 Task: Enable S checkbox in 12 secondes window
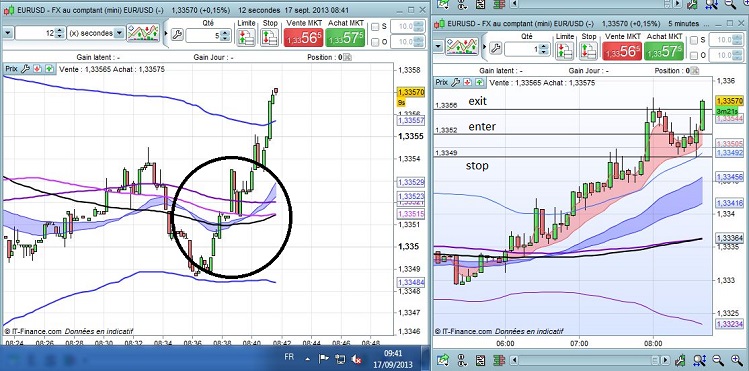point(375,27)
